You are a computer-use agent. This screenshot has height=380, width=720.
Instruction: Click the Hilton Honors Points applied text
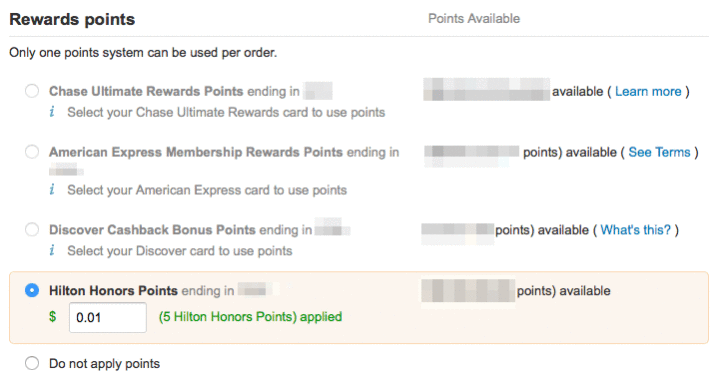coord(250,317)
